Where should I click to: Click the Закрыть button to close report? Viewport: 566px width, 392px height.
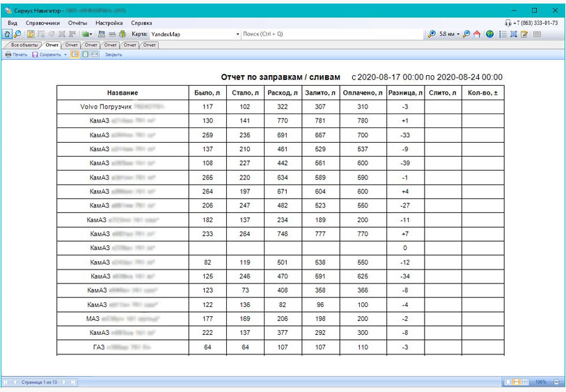click(113, 54)
